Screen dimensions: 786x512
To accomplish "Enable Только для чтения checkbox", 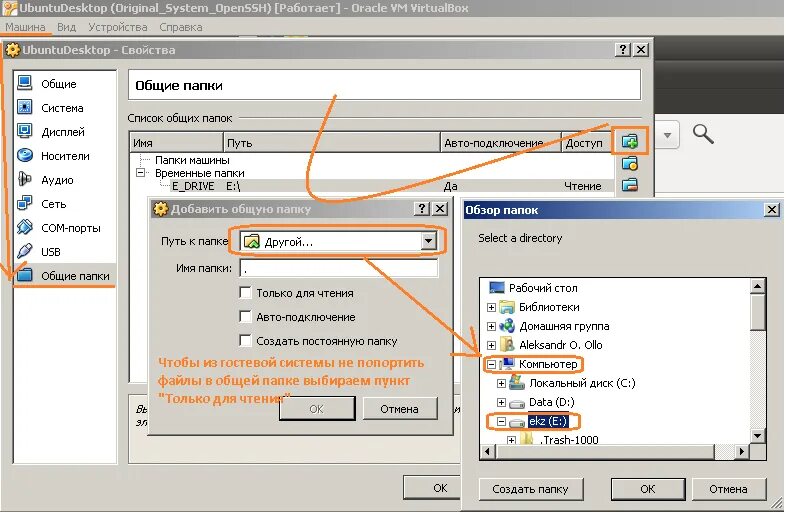I will click(245, 293).
